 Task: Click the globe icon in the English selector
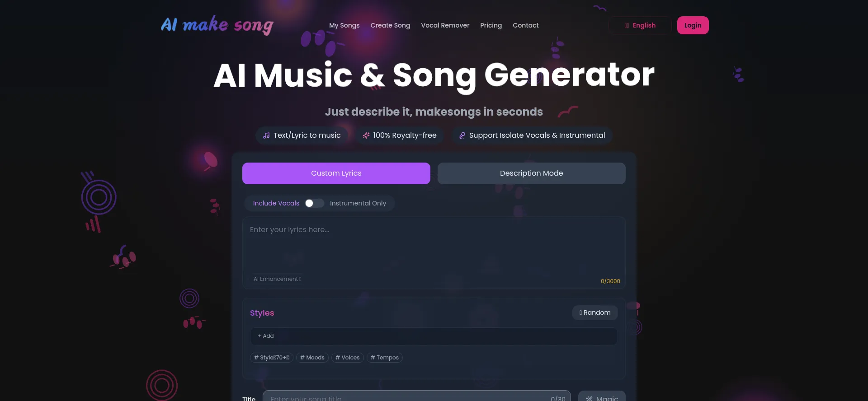click(x=627, y=25)
